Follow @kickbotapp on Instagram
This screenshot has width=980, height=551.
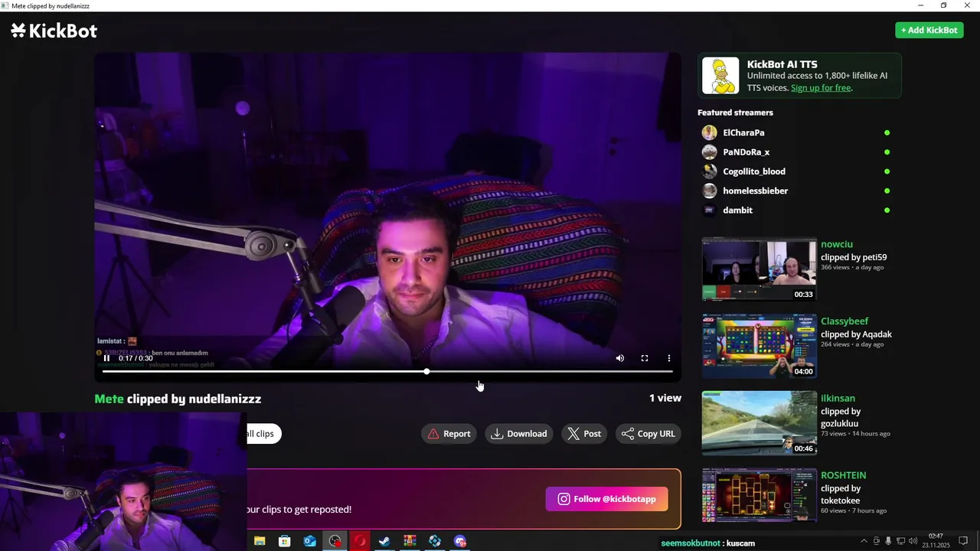click(x=606, y=499)
